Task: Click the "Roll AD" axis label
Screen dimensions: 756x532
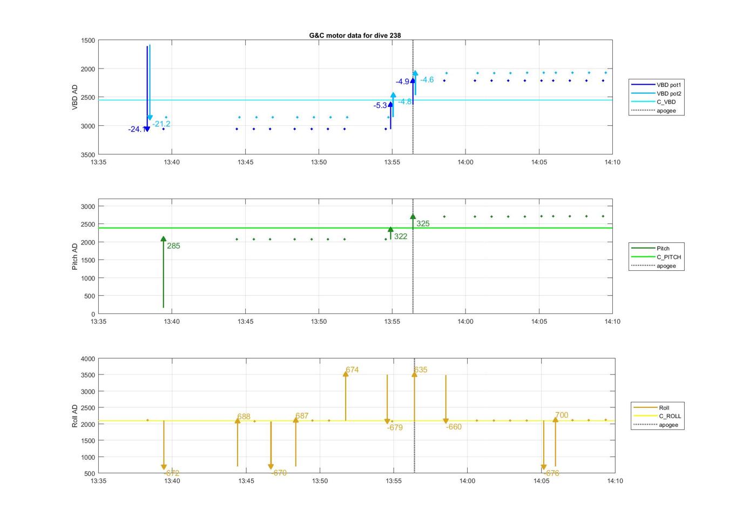Action: (75, 416)
